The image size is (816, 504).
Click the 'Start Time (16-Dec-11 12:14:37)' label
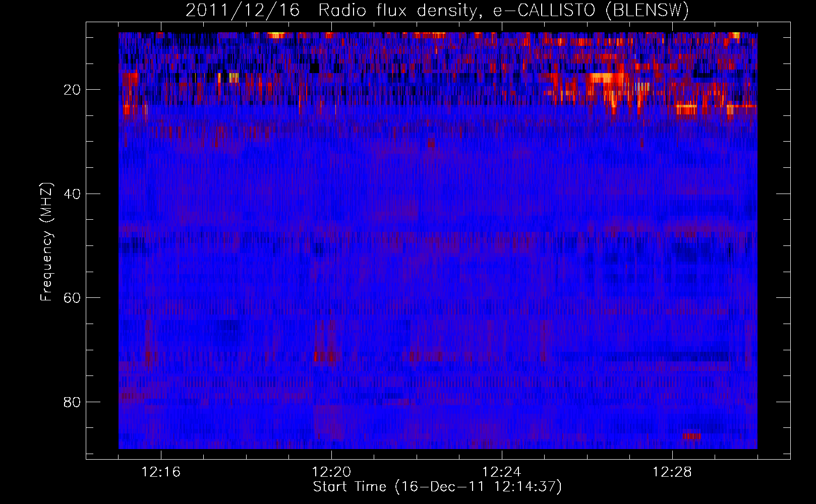(437, 487)
